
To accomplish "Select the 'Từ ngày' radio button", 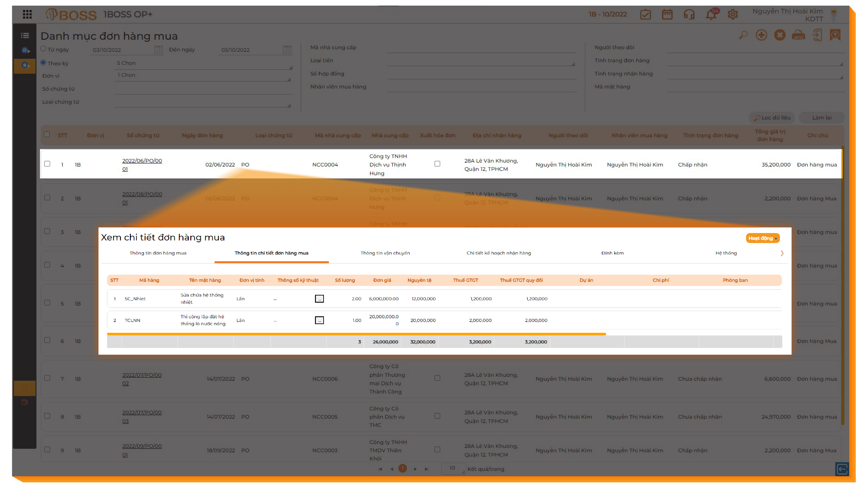I will coord(43,49).
